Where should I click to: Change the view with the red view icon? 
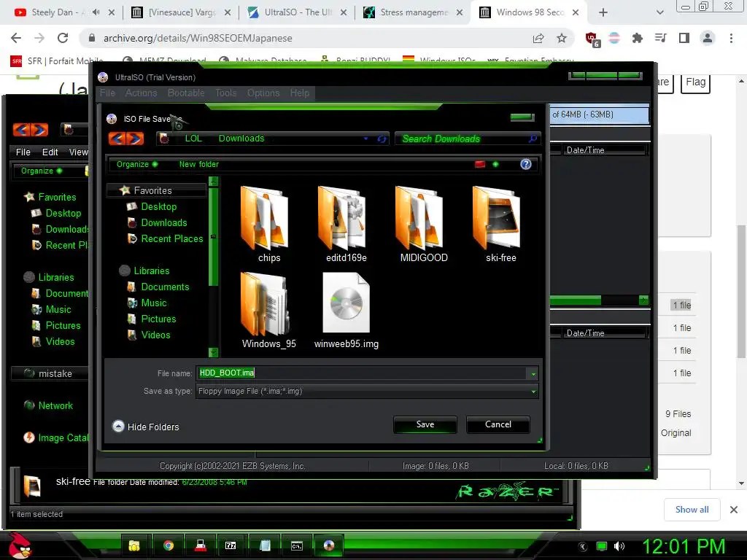click(x=480, y=164)
